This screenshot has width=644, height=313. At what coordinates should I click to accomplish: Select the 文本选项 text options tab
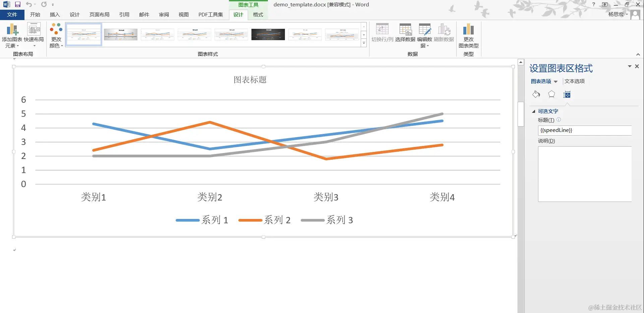click(575, 81)
